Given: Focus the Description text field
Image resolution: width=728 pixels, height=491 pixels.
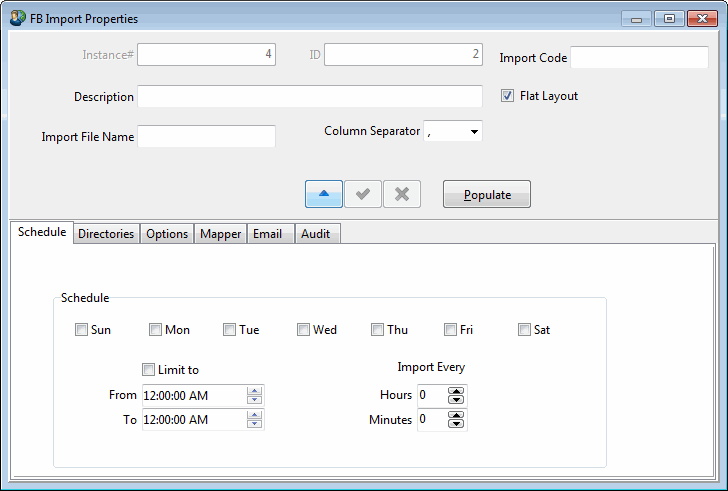Looking at the screenshot, I should 310,97.
